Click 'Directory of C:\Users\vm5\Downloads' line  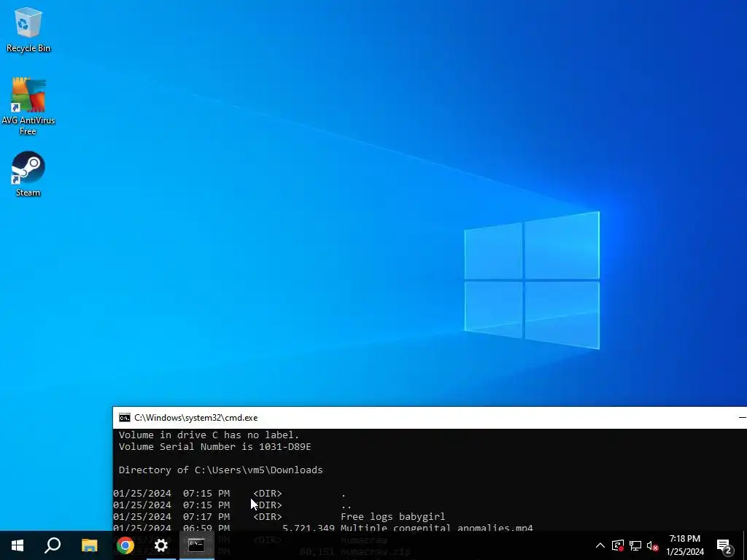click(220, 470)
